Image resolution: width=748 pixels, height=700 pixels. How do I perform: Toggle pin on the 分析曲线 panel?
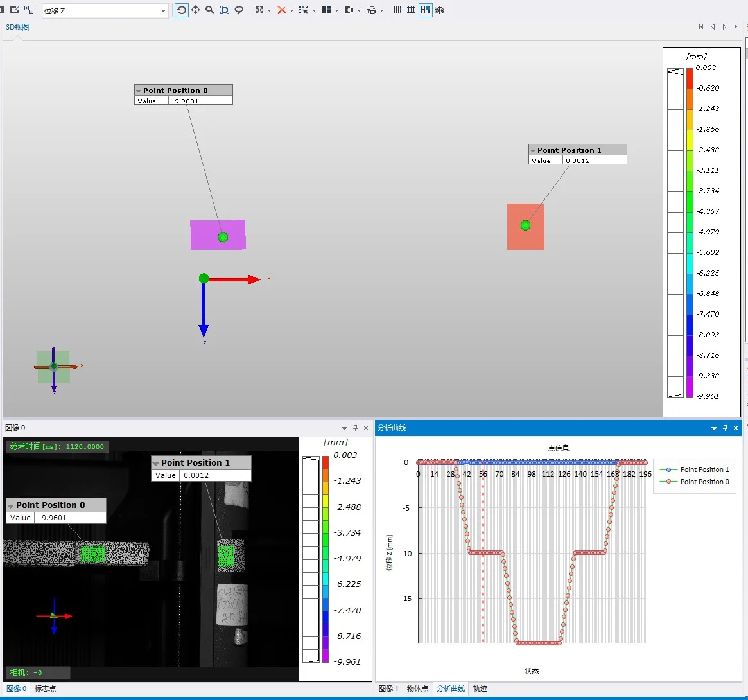pos(725,428)
